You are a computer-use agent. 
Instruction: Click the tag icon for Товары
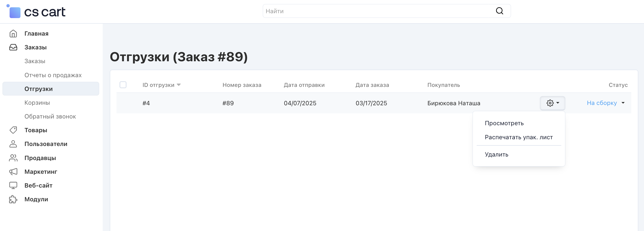[13, 130]
